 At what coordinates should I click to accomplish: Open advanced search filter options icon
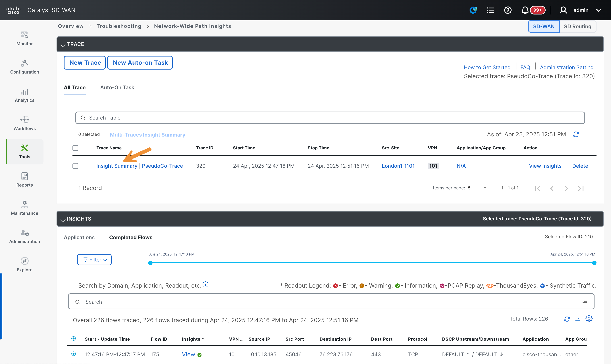pos(585,302)
